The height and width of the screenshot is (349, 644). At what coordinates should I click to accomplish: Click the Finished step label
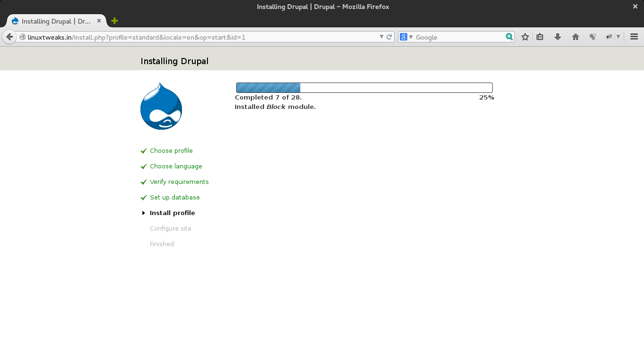click(x=162, y=244)
